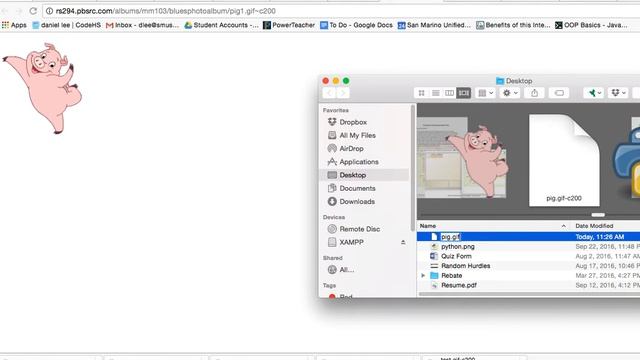Select All My Files in sidebar
This screenshot has width=640, height=360.
click(x=352, y=135)
